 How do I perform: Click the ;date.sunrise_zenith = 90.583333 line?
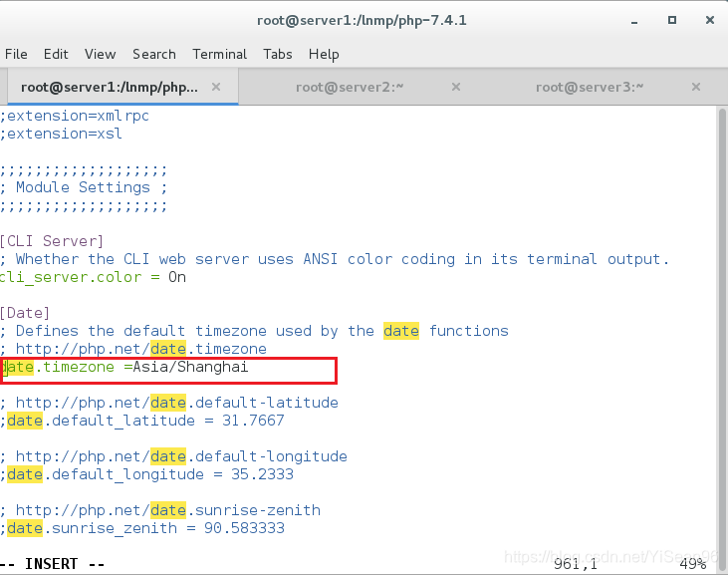click(142, 528)
